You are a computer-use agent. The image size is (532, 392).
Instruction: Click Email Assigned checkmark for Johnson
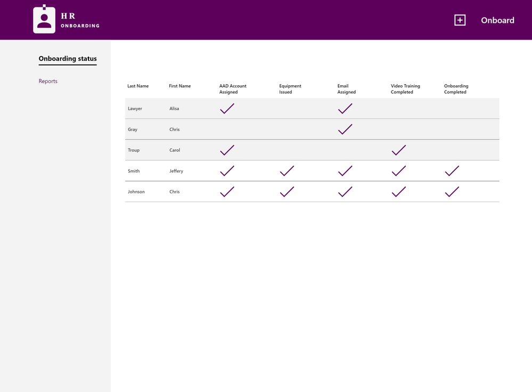point(345,192)
